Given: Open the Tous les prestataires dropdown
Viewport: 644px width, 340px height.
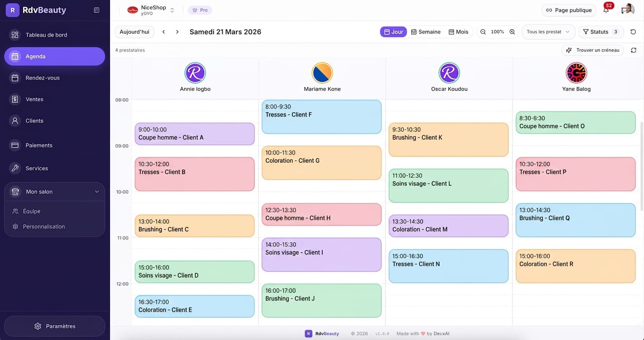Looking at the screenshot, I should click(548, 32).
